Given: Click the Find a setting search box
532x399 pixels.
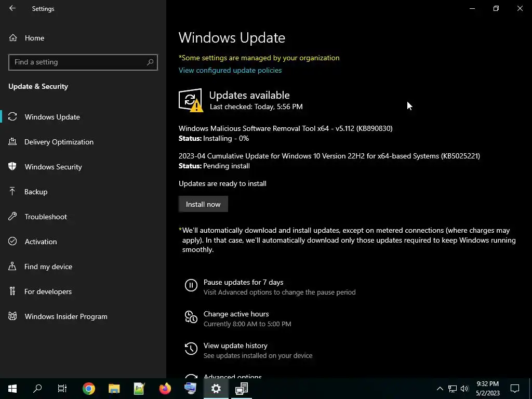Looking at the screenshot, I should [83, 62].
